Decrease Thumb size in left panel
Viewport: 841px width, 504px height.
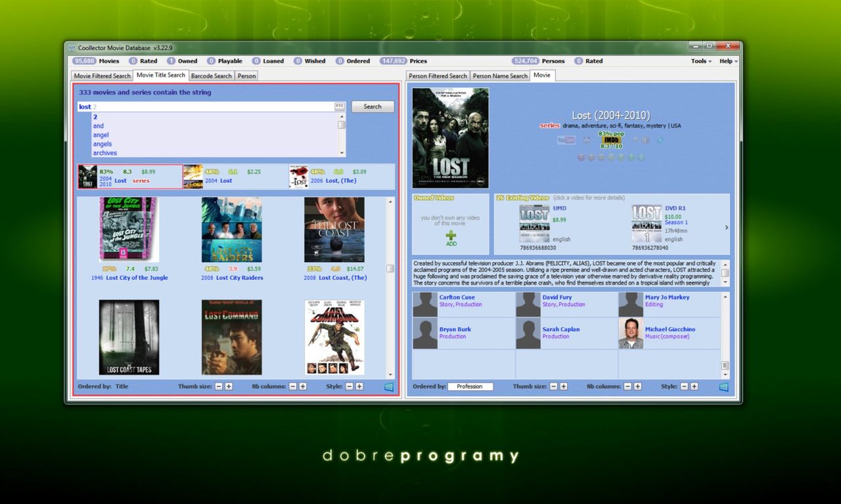coord(219,386)
